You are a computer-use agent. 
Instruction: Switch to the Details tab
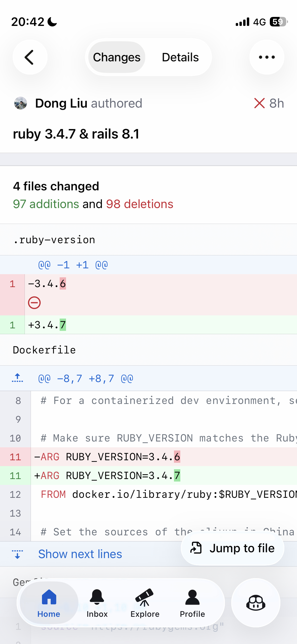pos(180,57)
